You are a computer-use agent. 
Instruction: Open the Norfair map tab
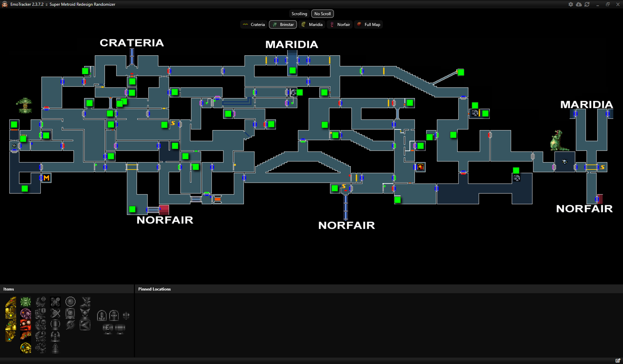340,24
